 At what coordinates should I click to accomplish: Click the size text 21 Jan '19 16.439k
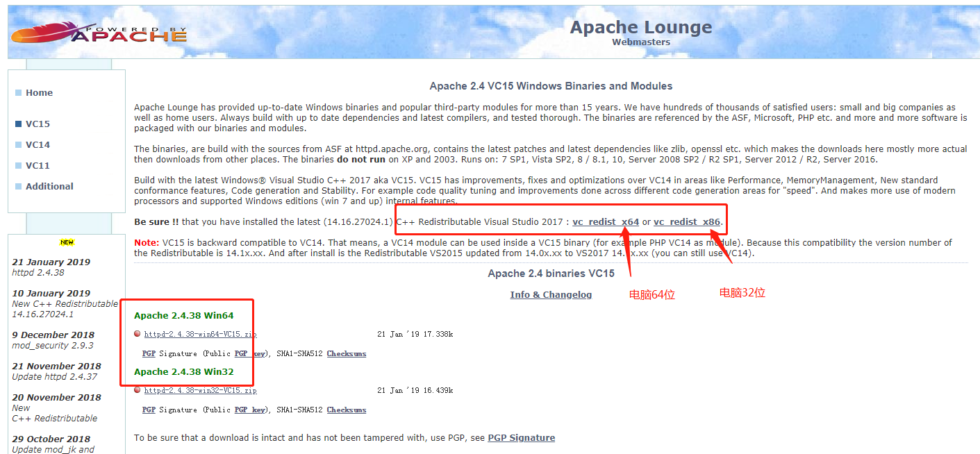point(415,390)
